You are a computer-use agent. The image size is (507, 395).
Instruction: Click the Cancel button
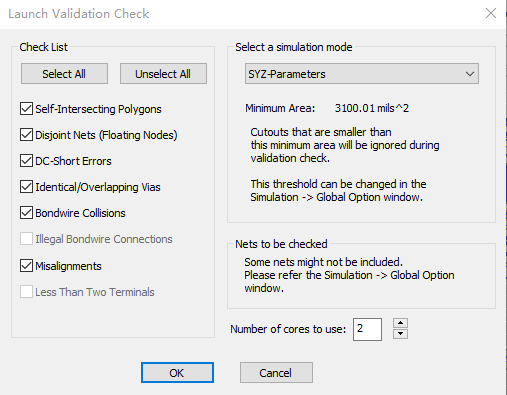(x=276, y=373)
